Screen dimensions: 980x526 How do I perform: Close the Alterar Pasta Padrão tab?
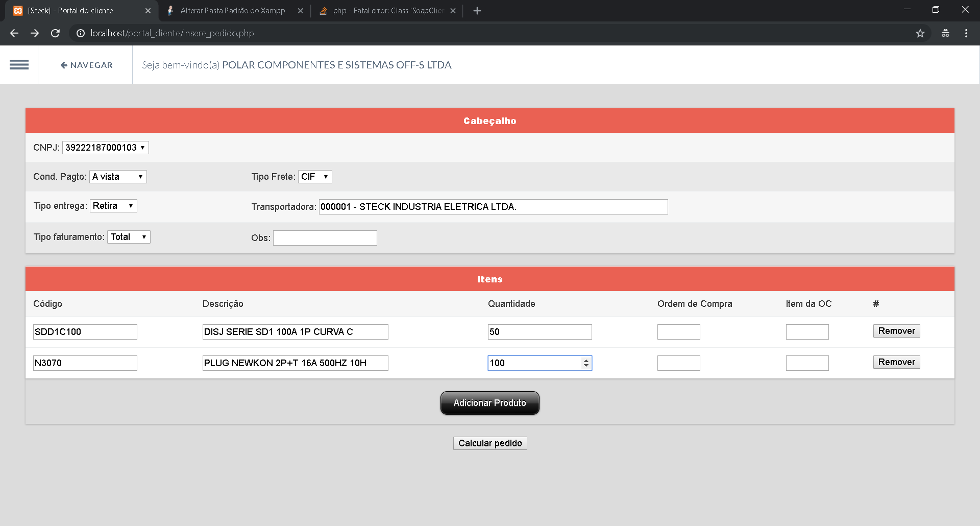coord(300,11)
